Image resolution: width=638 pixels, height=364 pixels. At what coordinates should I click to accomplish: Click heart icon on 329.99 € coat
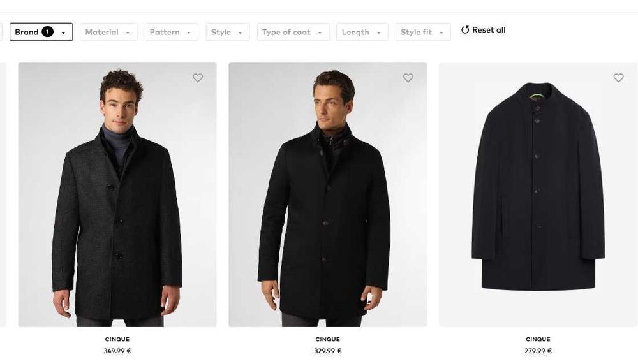point(408,78)
